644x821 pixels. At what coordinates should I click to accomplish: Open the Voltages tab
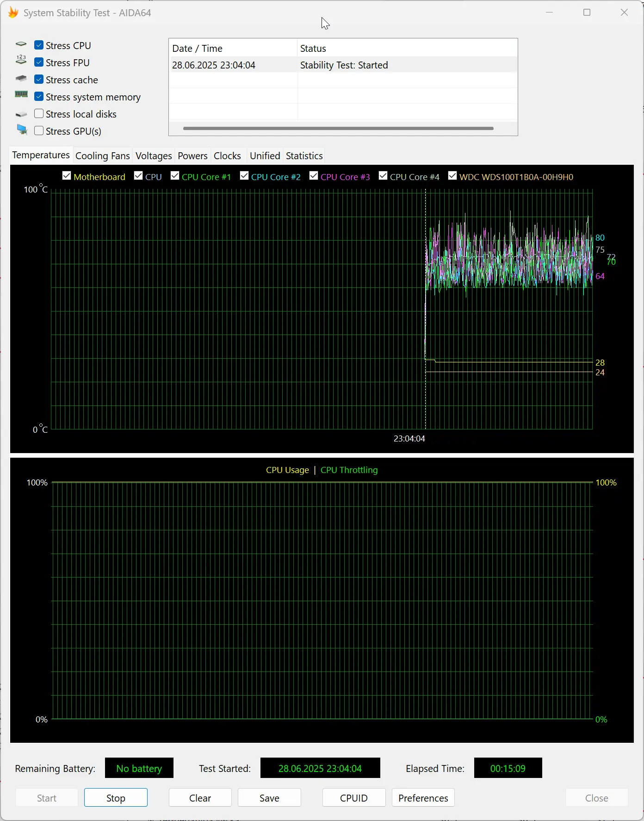[x=154, y=156]
